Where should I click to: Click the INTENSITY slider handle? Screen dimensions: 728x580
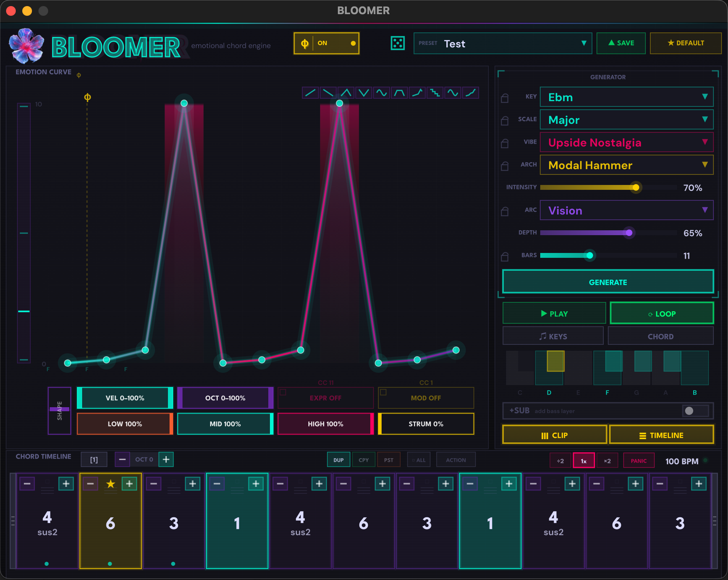[x=636, y=187]
